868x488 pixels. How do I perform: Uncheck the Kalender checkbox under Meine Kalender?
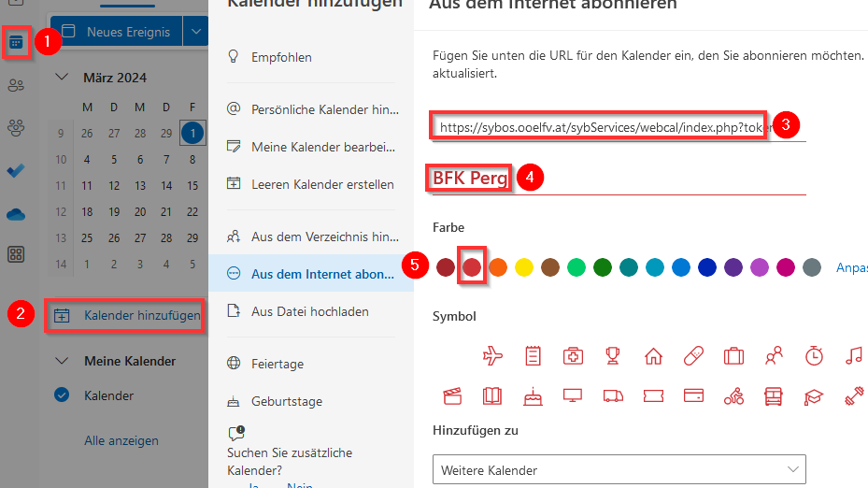63,395
